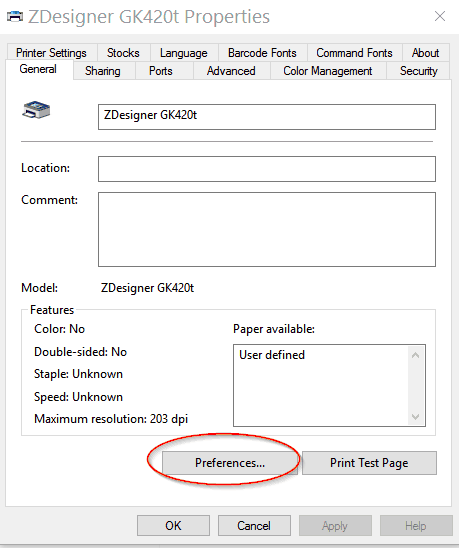The height and width of the screenshot is (548, 459).
Task: Select the Barcode Fonts tab
Action: point(262,53)
